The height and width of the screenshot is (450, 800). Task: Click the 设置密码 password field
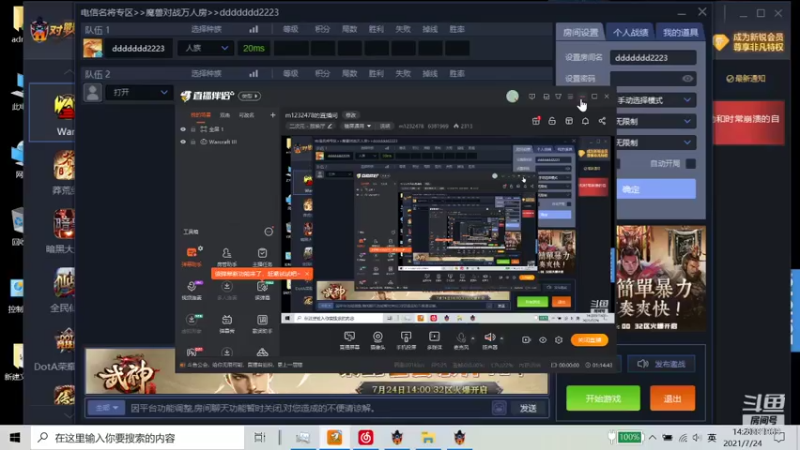pyautogui.click(x=653, y=79)
